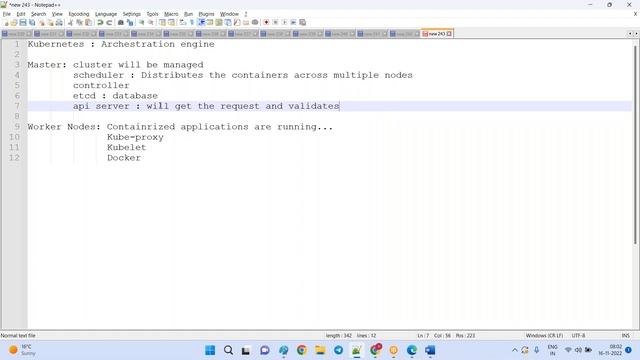Open the File menu
Image resolution: width=640 pixels, height=360 pixels.
point(7,14)
